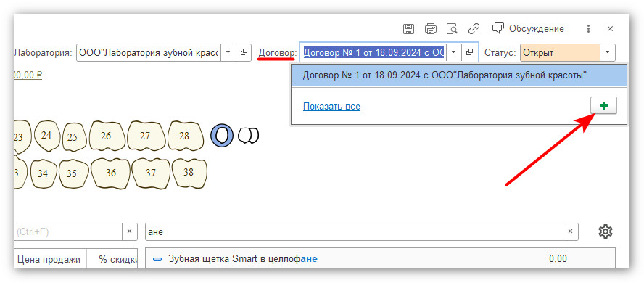Click the (Ctrl+F) search field
This screenshot has width=644, height=283.
[67, 231]
